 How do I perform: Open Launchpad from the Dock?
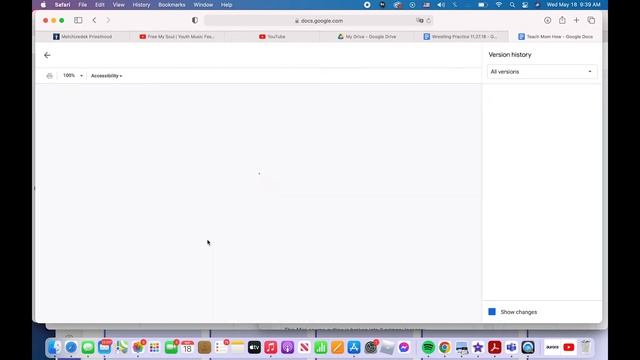(154, 347)
